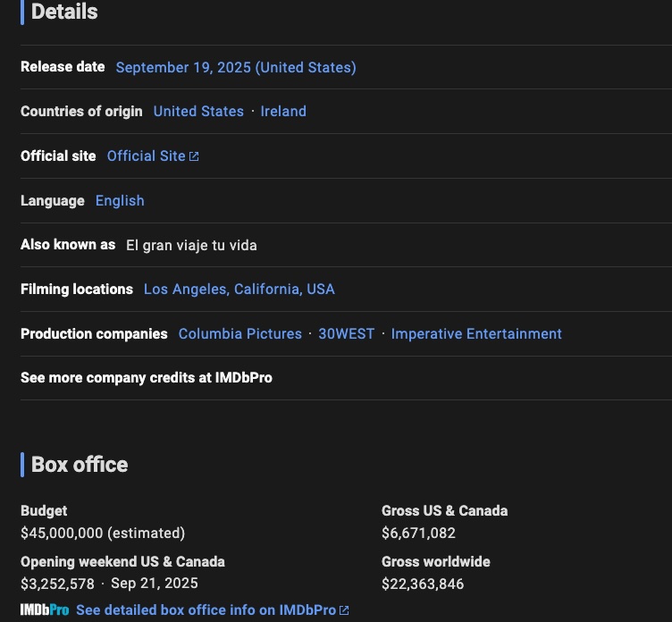Open Columbia Pictures company page

[x=240, y=334]
